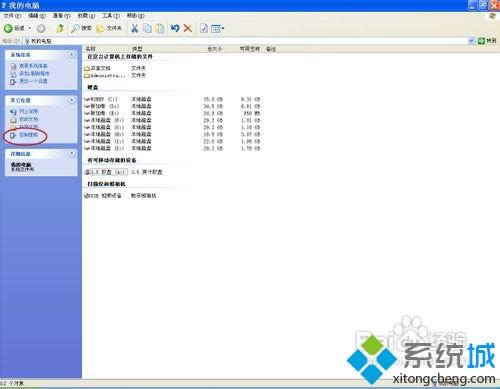Expand the address bar dropdown arrow

471,41
